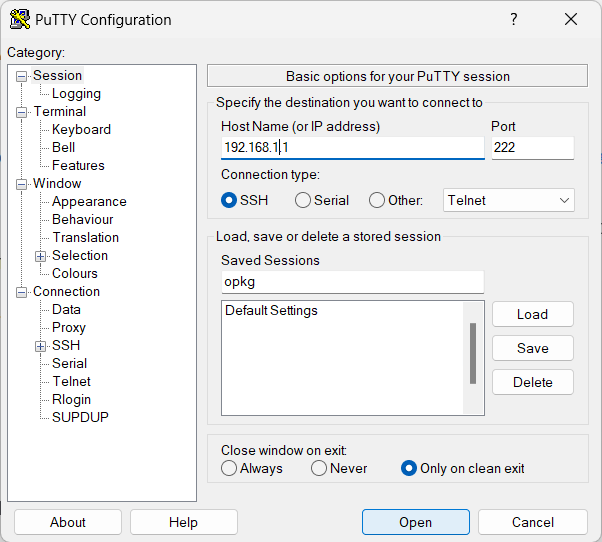Select the Serial connection type radio

303,200
